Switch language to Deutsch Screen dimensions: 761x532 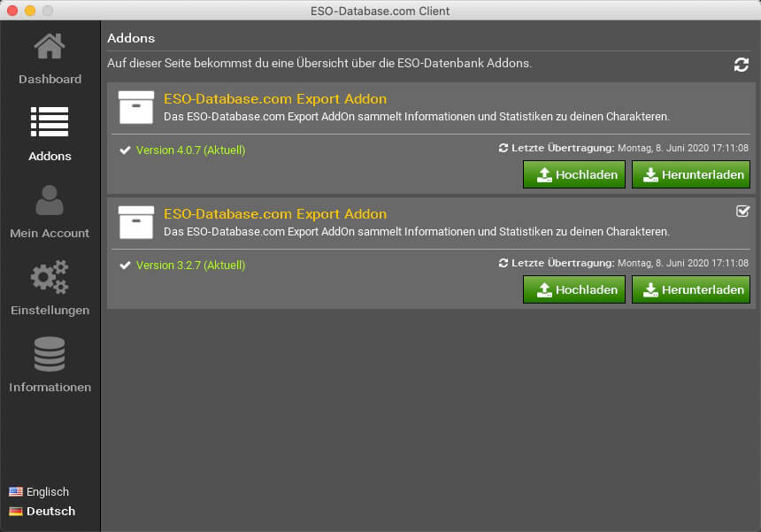tap(51, 511)
